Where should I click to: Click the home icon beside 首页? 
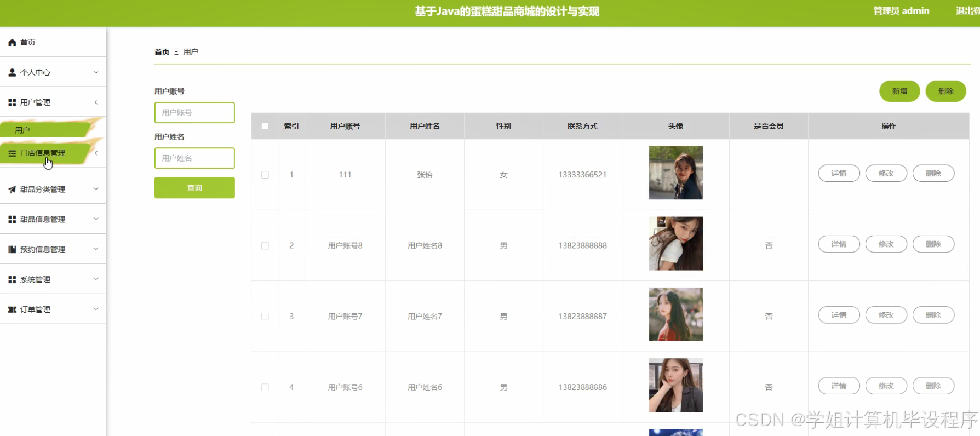pyautogui.click(x=12, y=42)
